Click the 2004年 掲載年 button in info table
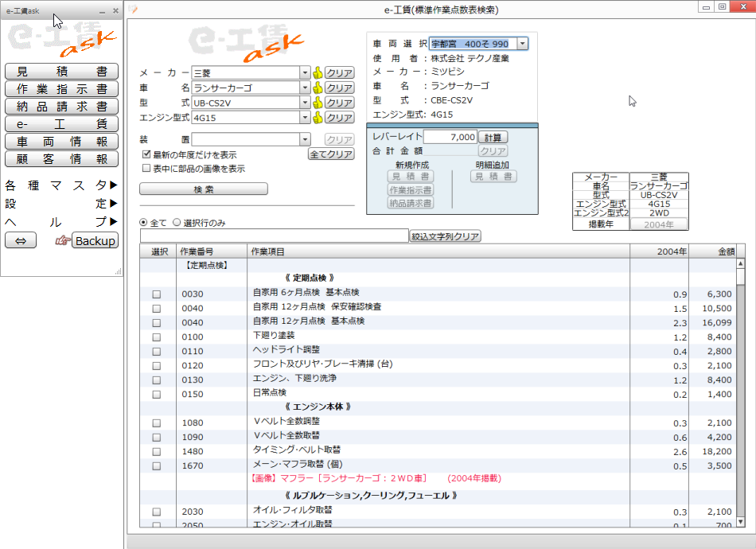 click(x=659, y=224)
